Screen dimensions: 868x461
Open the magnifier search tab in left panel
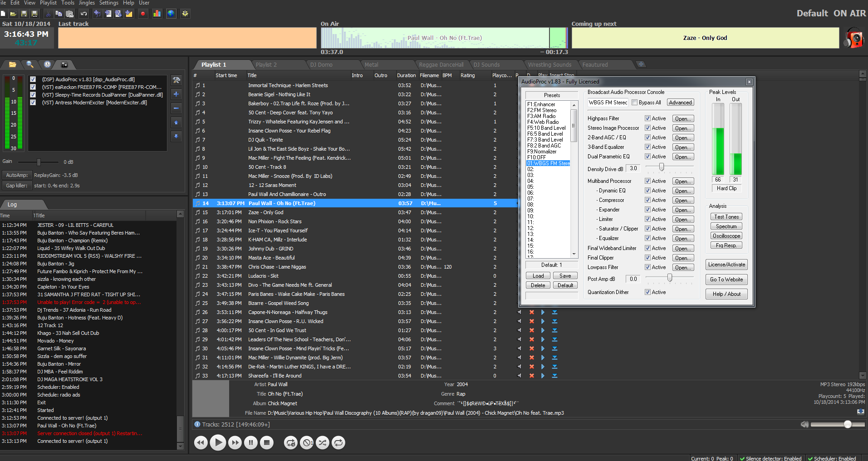click(x=30, y=64)
